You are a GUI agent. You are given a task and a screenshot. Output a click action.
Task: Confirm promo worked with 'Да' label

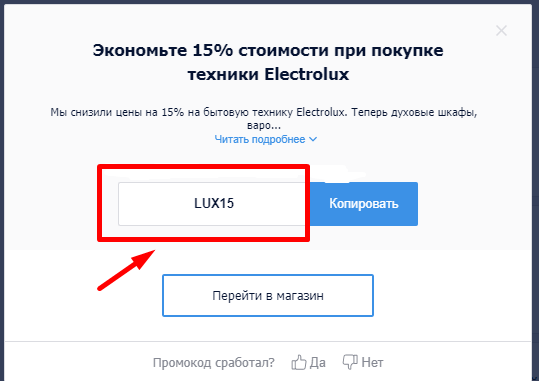[318, 362]
